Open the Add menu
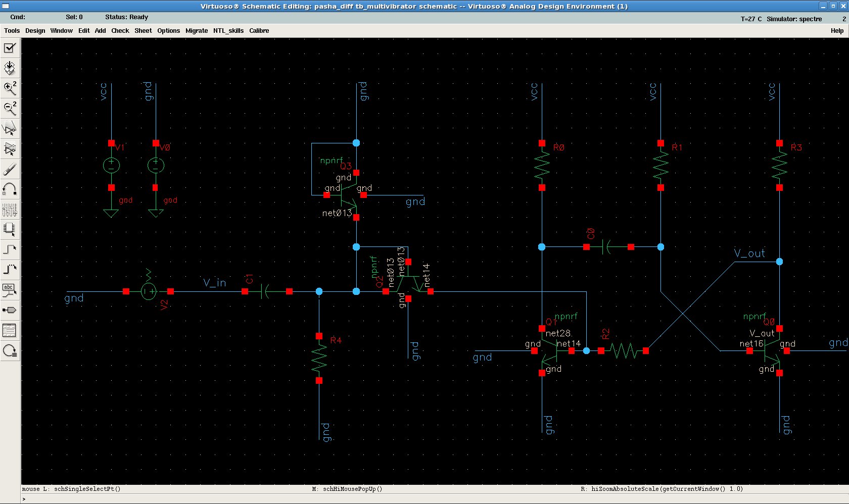 101,31
